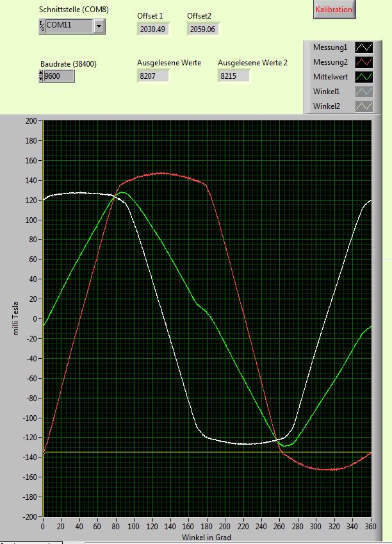Click the X-axis maximum value 360
Screen dimensions: 392x544
(370, 526)
